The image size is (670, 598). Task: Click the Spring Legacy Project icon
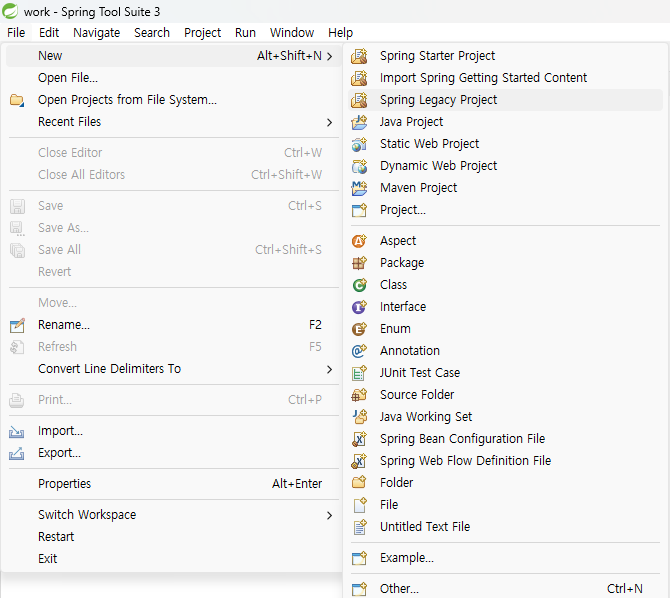click(x=359, y=100)
